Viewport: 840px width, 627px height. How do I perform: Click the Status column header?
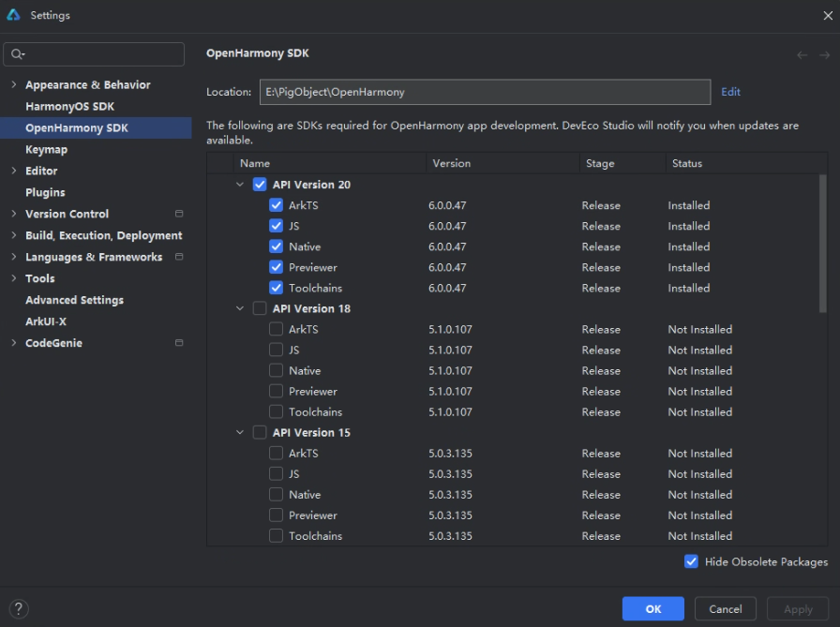coord(747,163)
